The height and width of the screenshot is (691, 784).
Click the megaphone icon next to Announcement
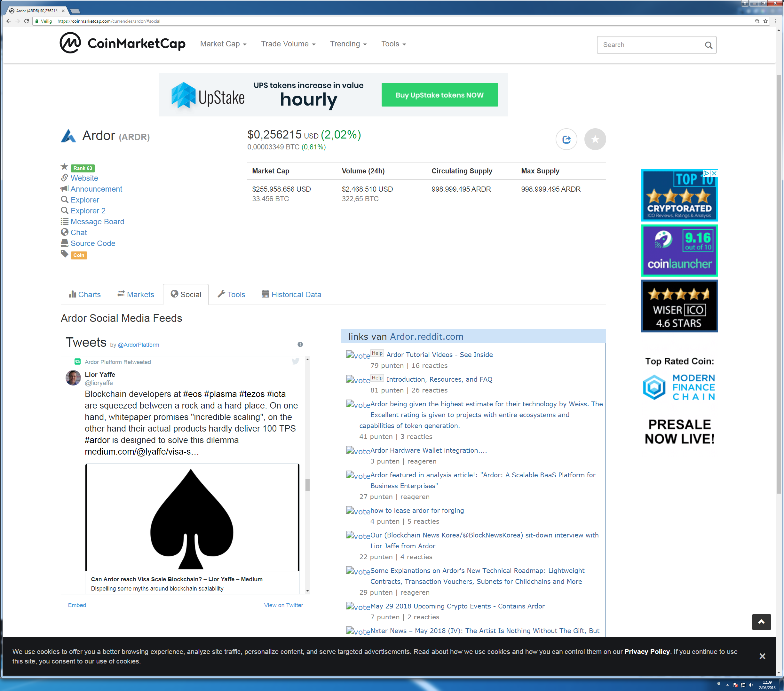pos(64,189)
